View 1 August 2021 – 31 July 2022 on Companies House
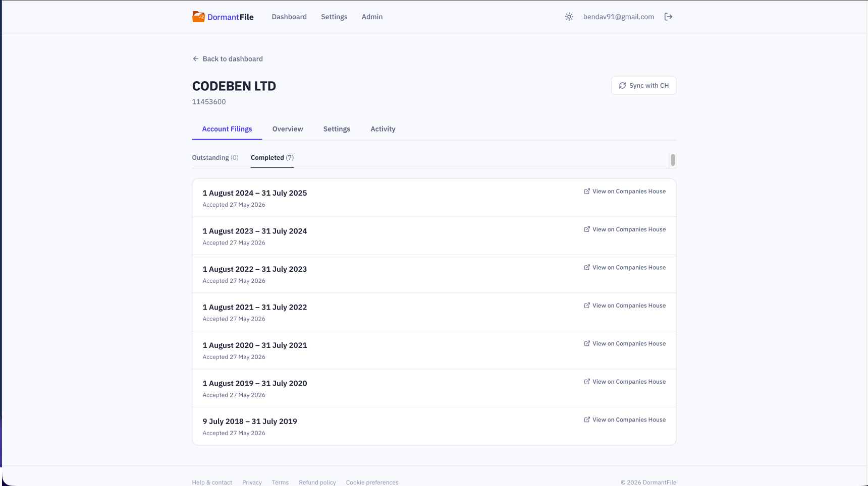The width and height of the screenshot is (868, 486). 625,306
